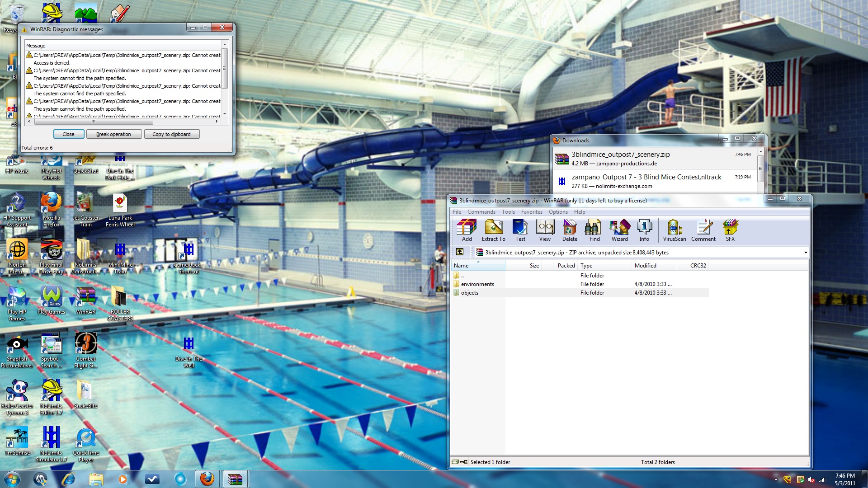The image size is (868, 488).
Task: Select the QuickTime Player desktop icon
Action: tap(85, 444)
